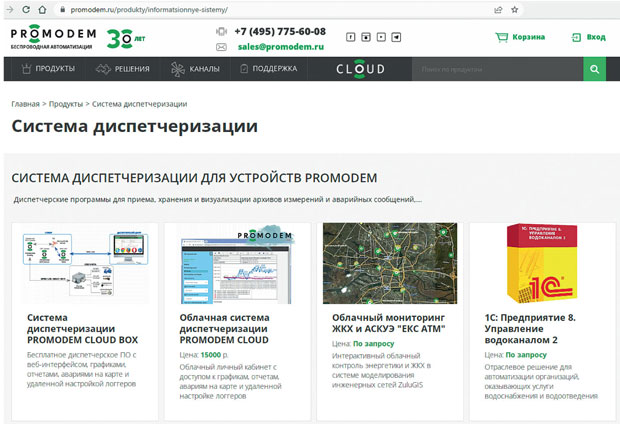Open PROMODEM CLOUD BOX diagram thumbnail
Image resolution: width=620 pixels, height=424 pixels.
coord(85,264)
